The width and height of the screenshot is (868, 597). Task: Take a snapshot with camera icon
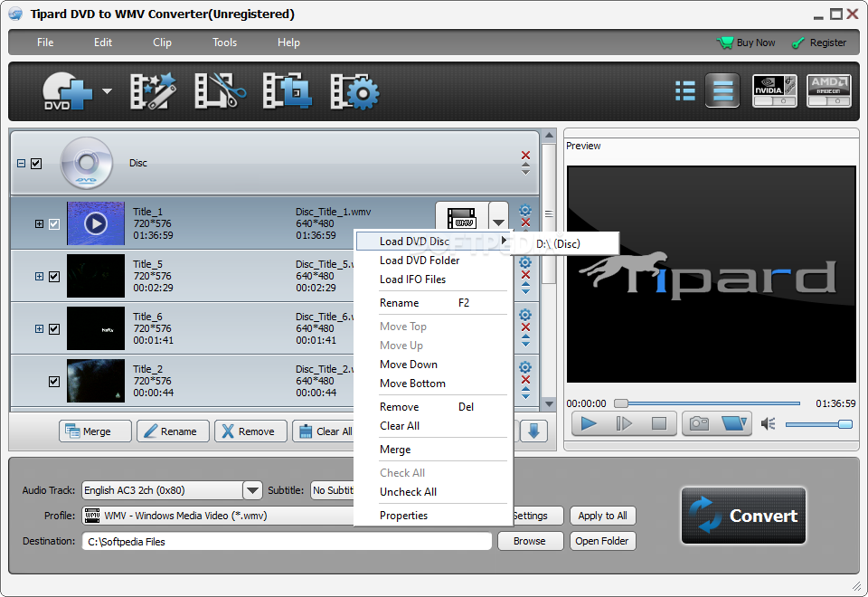699,424
